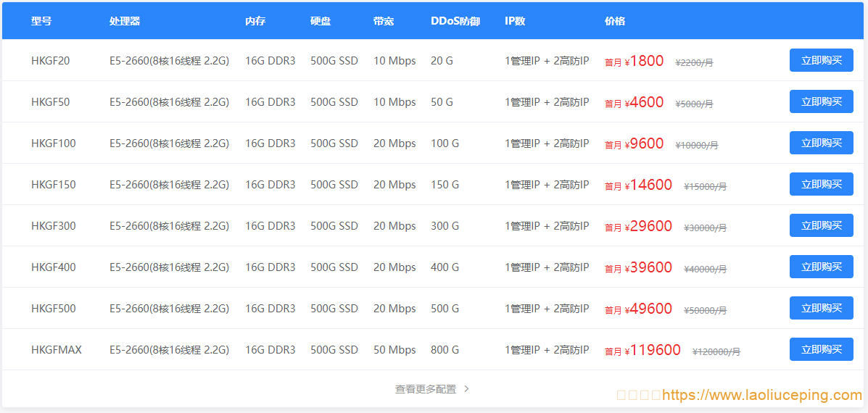Viewport: 868px width, 413px height.
Task: Click the chevron arrow beside 查看更多配置
Action: [467, 388]
